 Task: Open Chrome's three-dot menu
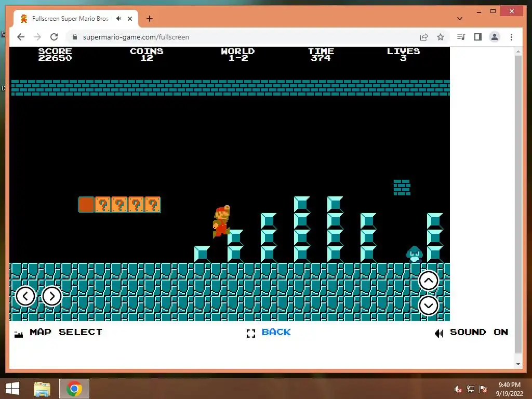tap(511, 37)
